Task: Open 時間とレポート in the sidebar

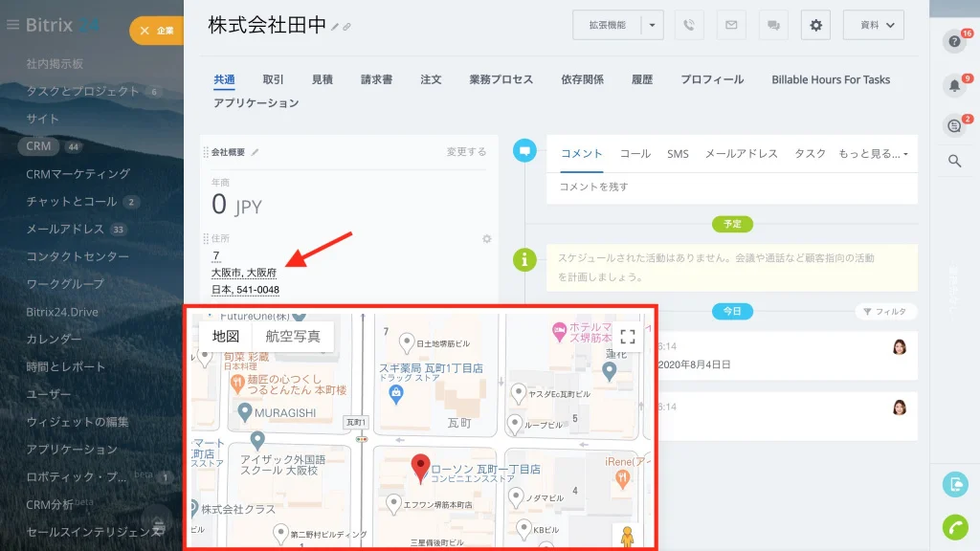Action: [x=66, y=366]
